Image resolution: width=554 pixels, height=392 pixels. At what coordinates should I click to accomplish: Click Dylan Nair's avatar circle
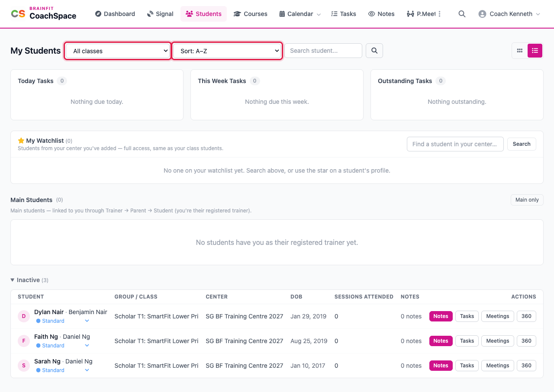tap(23, 316)
